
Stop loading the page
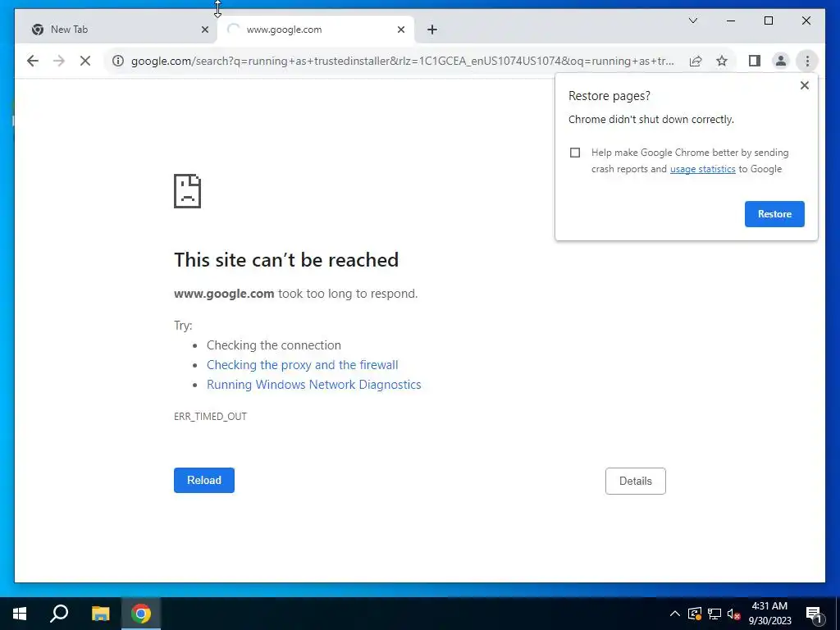click(x=85, y=61)
